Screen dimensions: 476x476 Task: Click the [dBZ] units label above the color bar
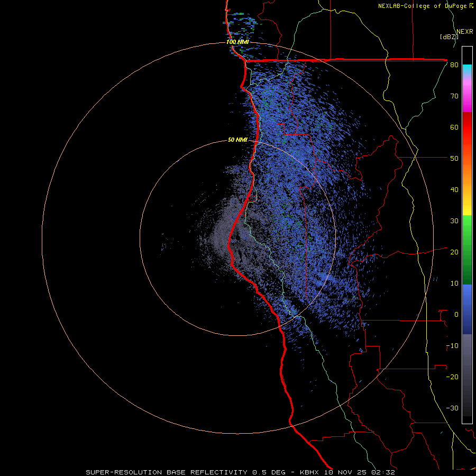tap(448, 36)
